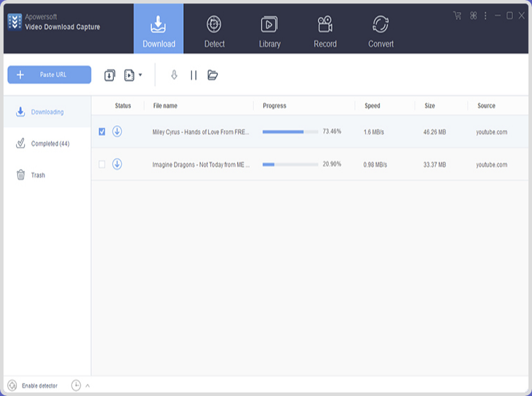Check the Imagine Dragons download checkbox

pyautogui.click(x=102, y=165)
